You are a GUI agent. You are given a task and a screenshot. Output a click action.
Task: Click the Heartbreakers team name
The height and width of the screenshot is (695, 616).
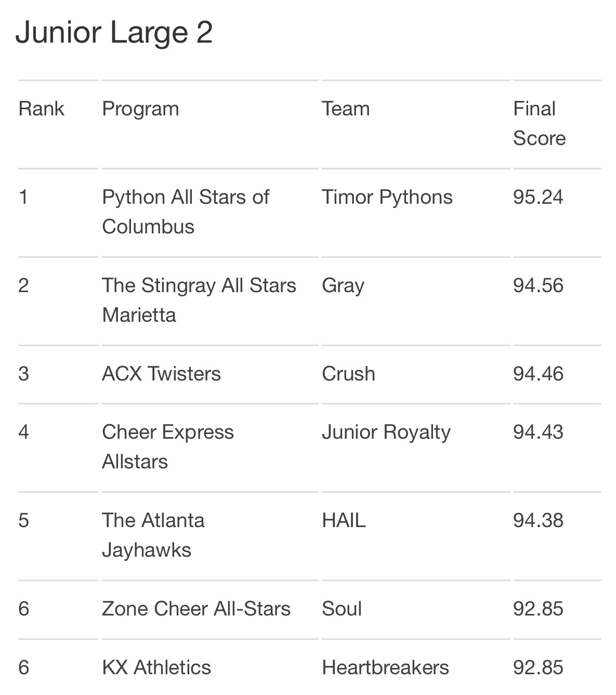click(385, 667)
